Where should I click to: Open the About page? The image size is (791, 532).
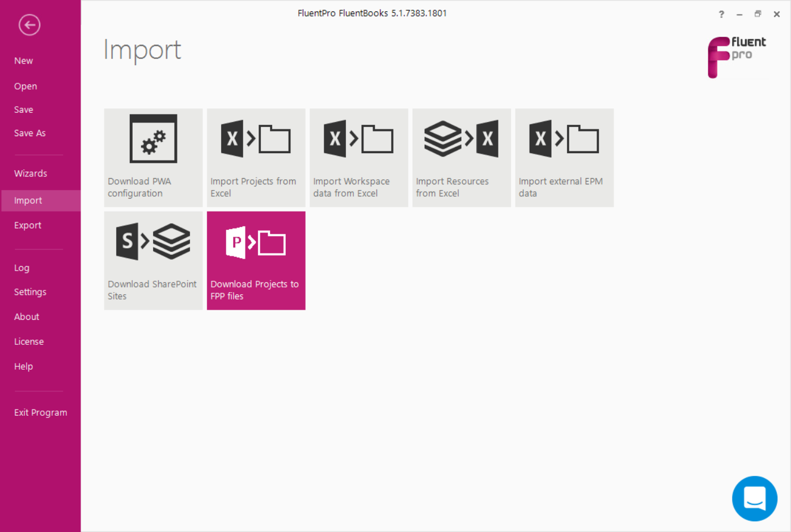click(x=27, y=317)
